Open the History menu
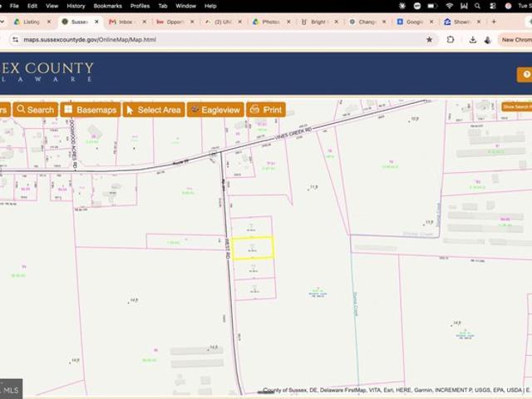 (x=76, y=6)
